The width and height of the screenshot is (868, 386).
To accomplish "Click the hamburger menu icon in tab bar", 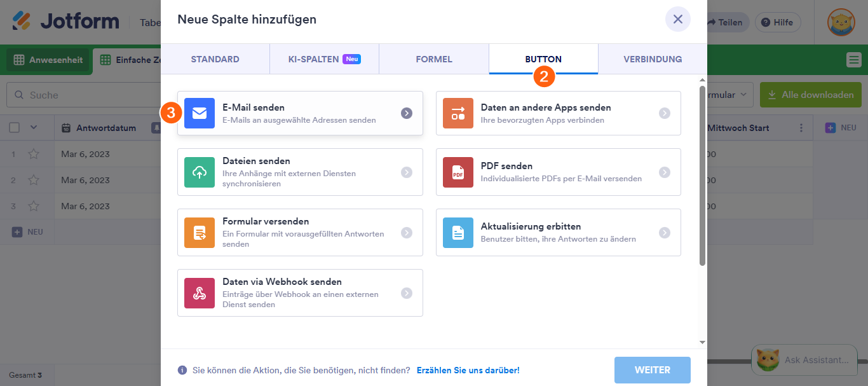I will tap(854, 60).
